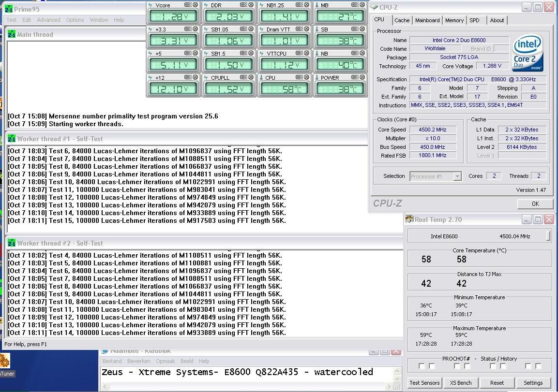This screenshot has width=558, height=392.
Task: Click the Bus Speed value 450.0 MHz
Action: pos(432,147)
